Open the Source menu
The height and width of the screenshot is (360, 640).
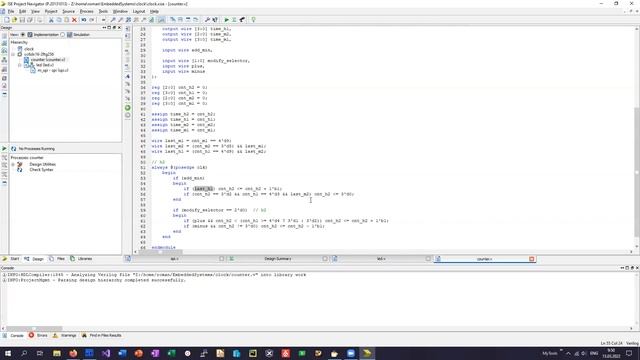point(69,11)
